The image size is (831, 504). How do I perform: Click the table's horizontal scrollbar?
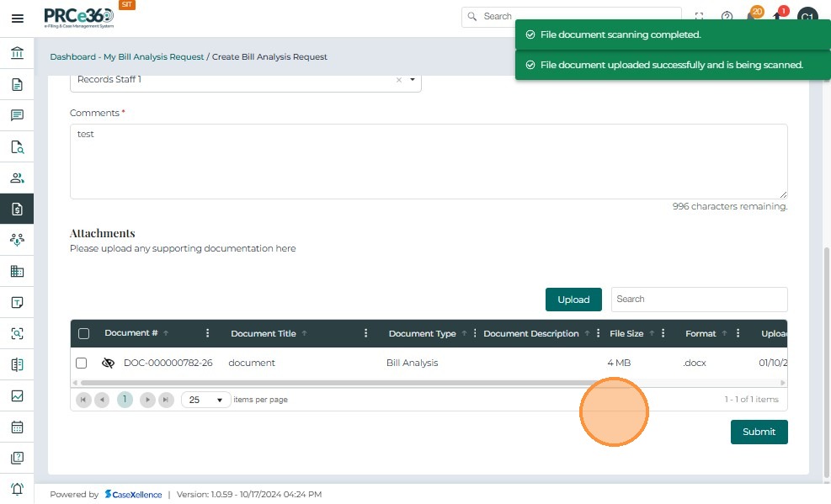pos(337,383)
